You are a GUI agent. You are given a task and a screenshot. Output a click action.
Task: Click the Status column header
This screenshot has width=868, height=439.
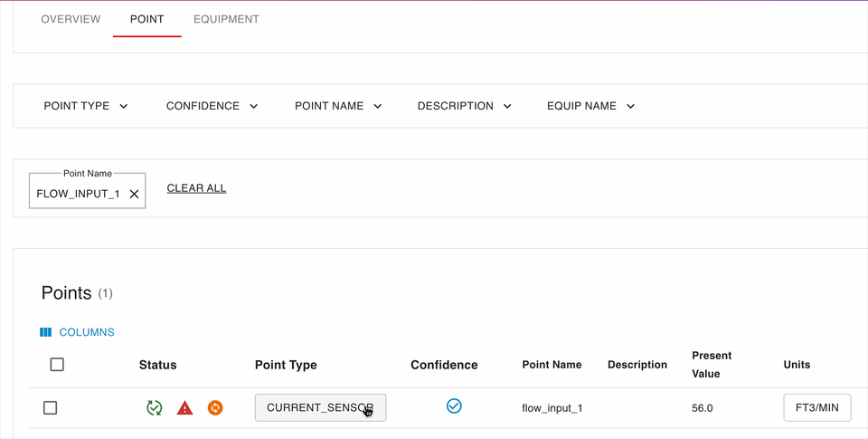[x=157, y=365]
